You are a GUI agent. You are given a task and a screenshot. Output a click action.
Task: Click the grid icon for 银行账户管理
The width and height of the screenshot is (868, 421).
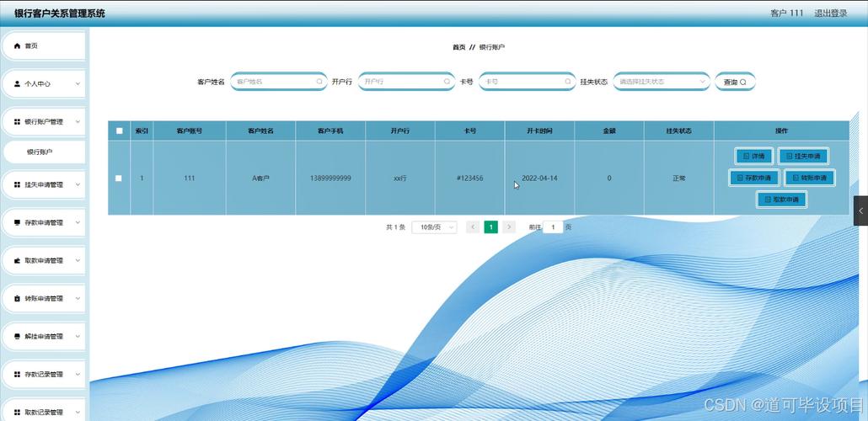[x=17, y=122]
